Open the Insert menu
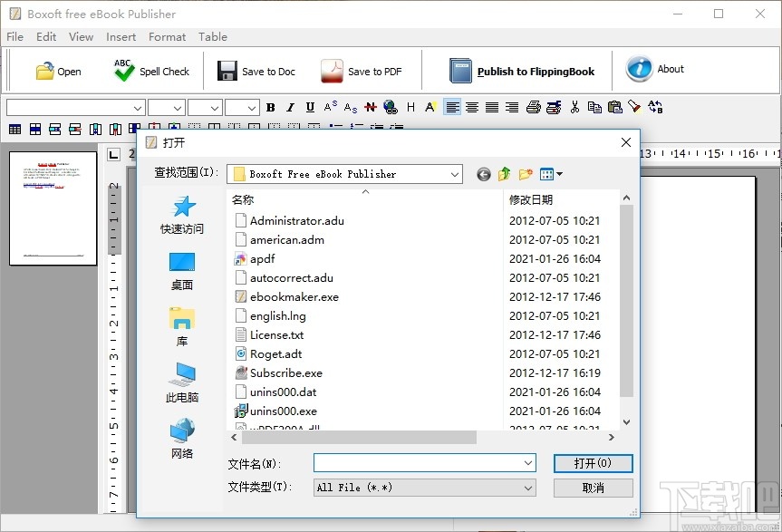Image resolution: width=782 pixels, height=532 pixels. pyautogui.click(x=121, y=37)
